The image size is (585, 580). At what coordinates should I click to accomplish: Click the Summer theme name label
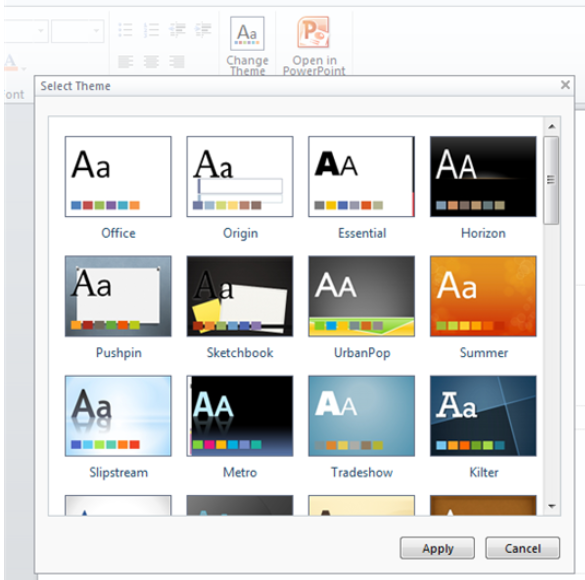[484, 352]
